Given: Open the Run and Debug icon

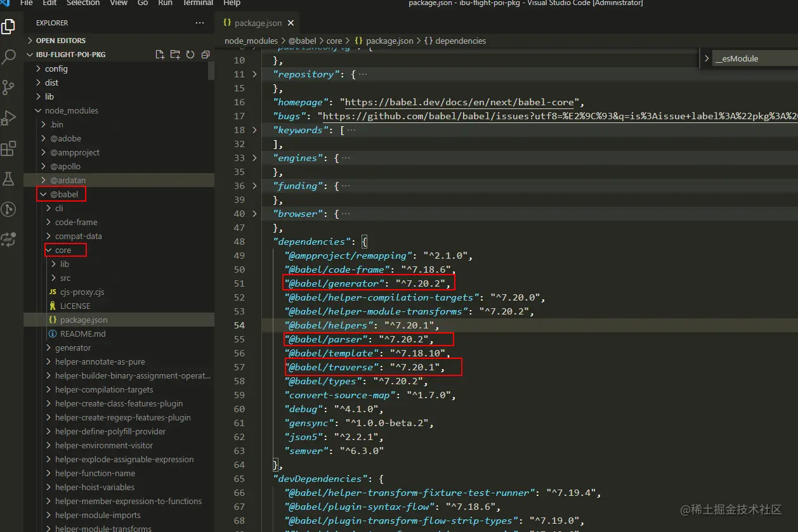Looking at the screenshot, I should tap(8, 118).
